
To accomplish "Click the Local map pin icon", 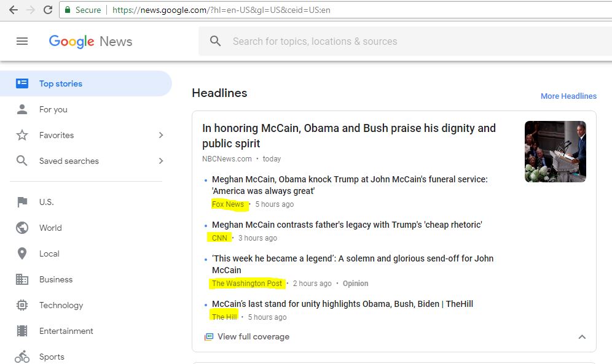I will click(22, 254).
